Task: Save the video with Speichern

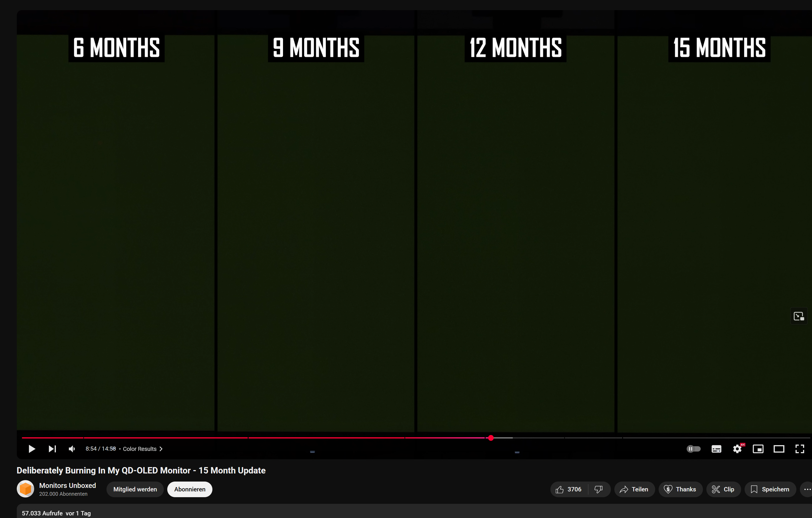Action: (770, 489)
